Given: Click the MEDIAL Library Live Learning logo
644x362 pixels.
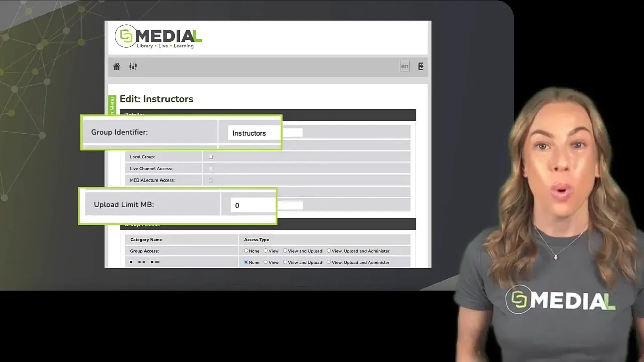Looking at the screenshot, I should pyautogui.click(x=158, y=37).
